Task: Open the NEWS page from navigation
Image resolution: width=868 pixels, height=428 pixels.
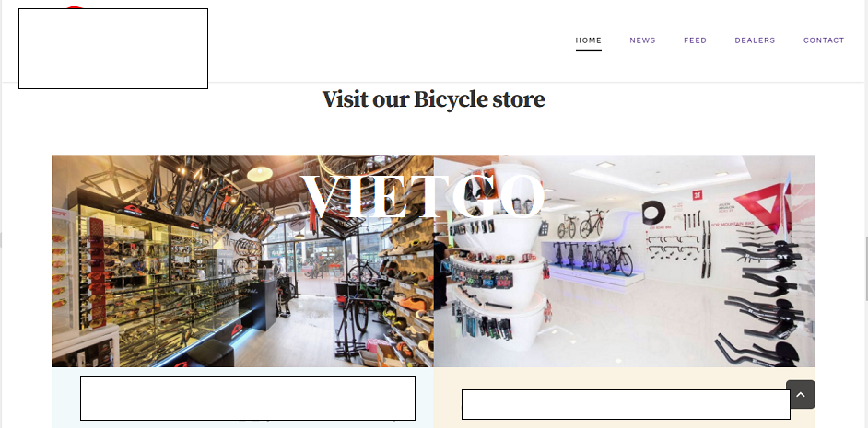Action: [642, 40]
